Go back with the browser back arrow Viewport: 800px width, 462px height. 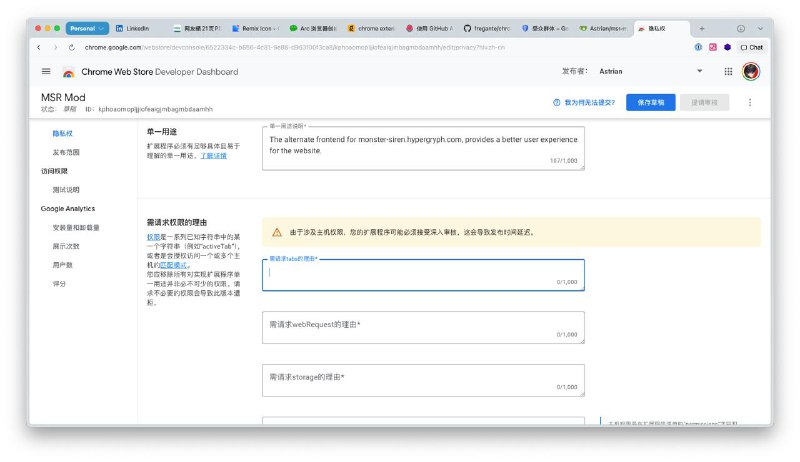(39, 47)
